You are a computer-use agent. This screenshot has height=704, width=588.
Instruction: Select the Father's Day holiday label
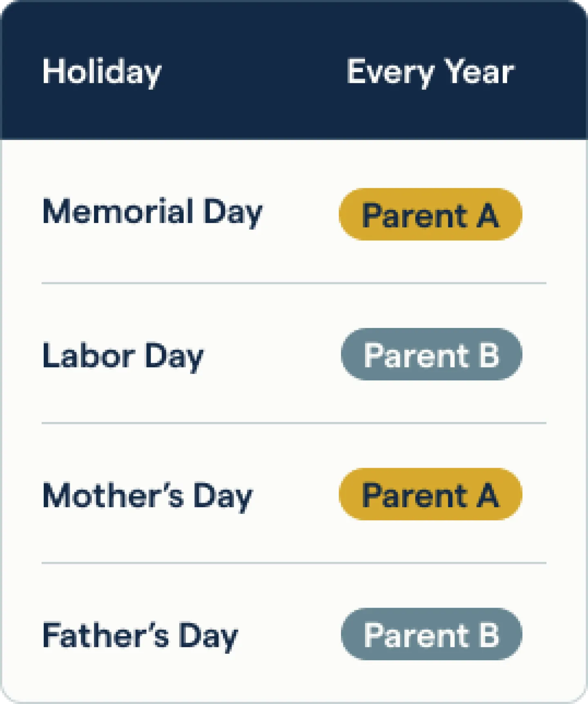140,635
